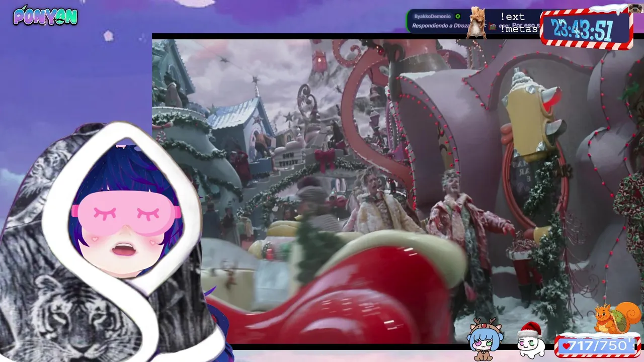Viewport: 644px width, 362px height.
Task: Click the VTuber avatar's pink sleep mask
Action: point(126,213)
